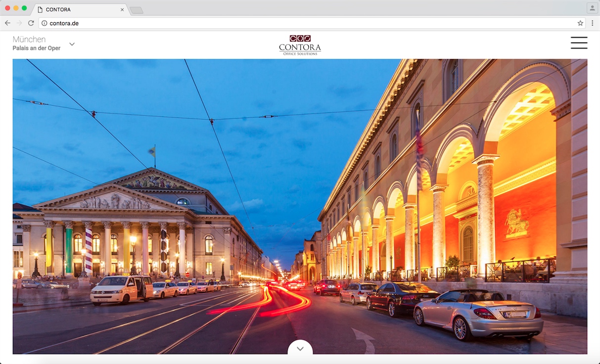Open the website hamburger navigation menu
Image resolution: width=600 pixels, height=364 pixels.
pos(579,43)
